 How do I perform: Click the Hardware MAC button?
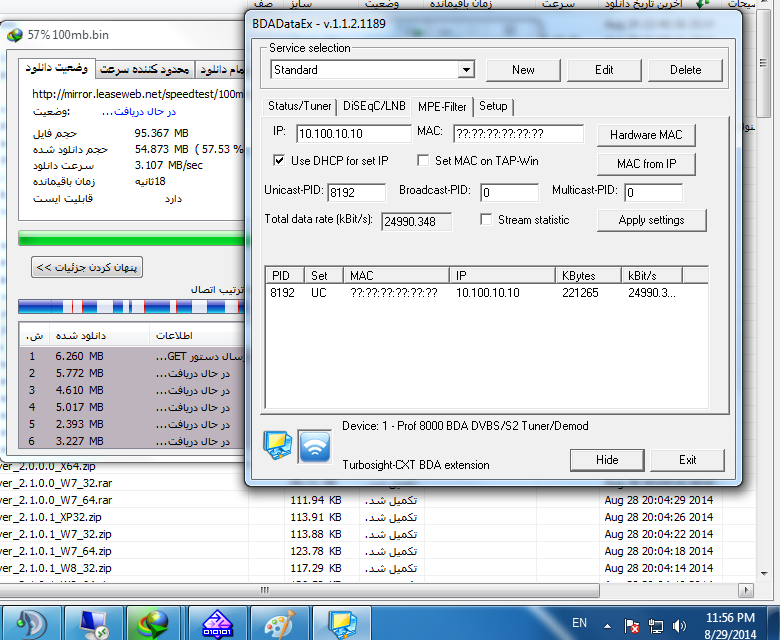coord(646,135)
